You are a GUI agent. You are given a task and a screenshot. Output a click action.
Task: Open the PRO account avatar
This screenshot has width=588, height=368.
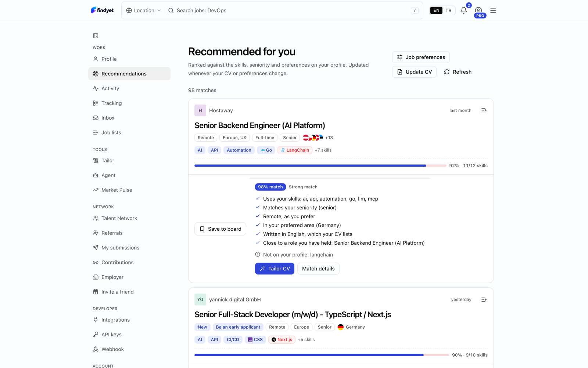pos(478,11)
